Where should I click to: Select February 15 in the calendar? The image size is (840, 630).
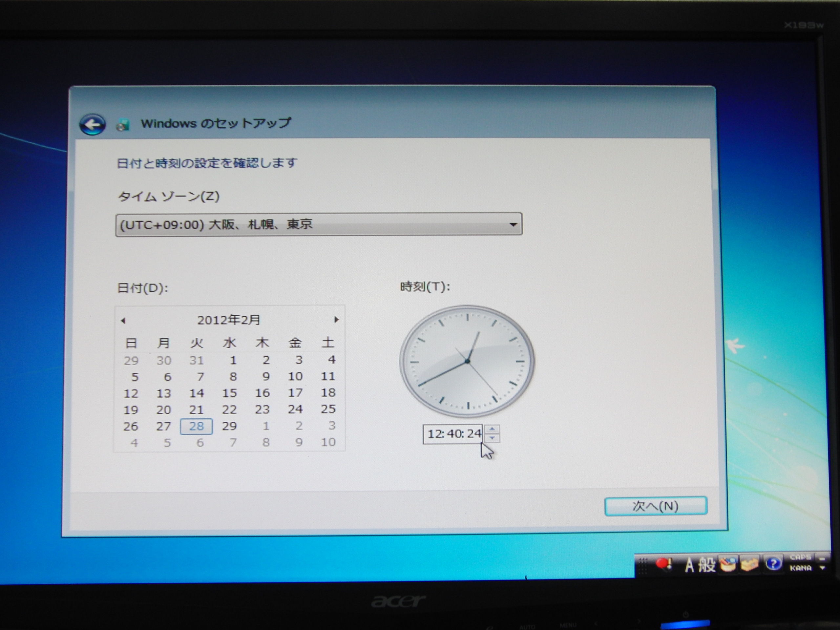point(229,393)
